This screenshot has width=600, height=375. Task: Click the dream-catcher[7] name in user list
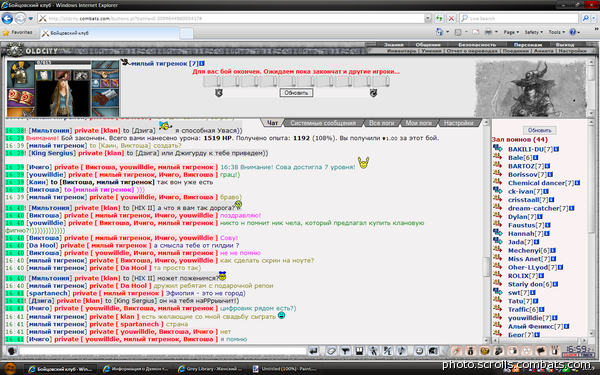click(x=538, y=208)
